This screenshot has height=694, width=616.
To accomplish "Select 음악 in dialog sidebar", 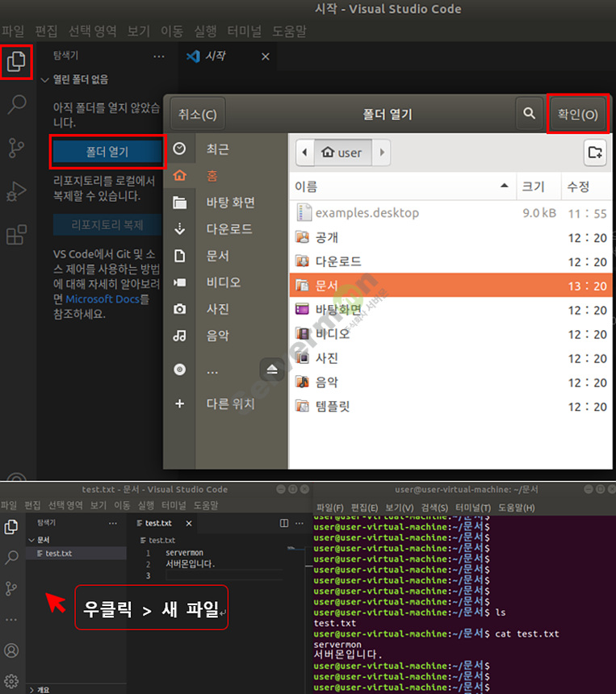I will coord(226,336).
